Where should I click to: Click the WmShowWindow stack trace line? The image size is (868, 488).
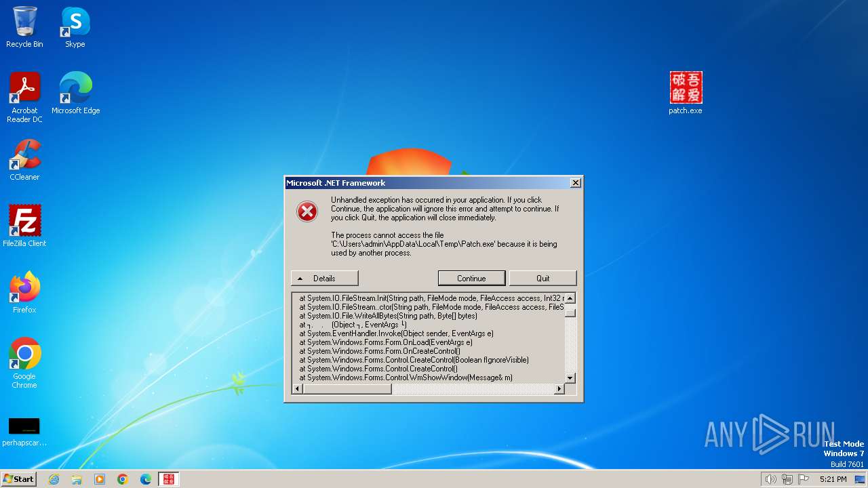(x=406, y=378)
